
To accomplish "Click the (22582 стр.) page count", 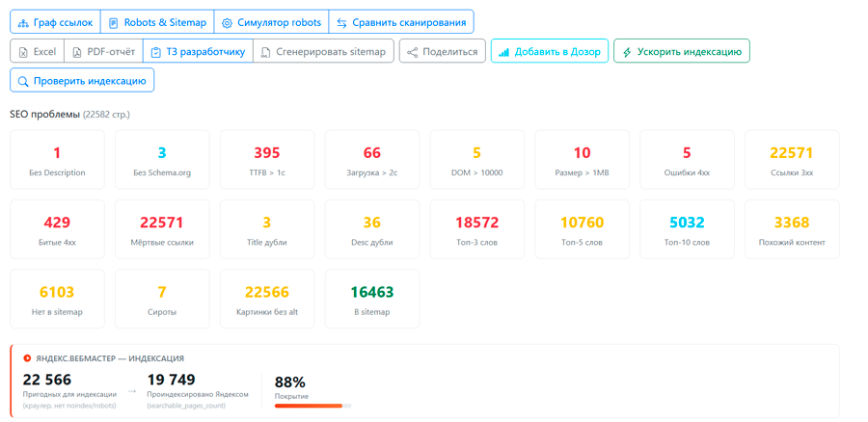I will [x=106, y=115].
